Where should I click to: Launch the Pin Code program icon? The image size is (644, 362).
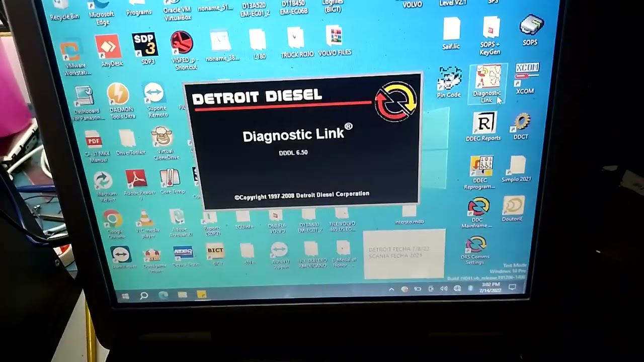coord(449,82)
